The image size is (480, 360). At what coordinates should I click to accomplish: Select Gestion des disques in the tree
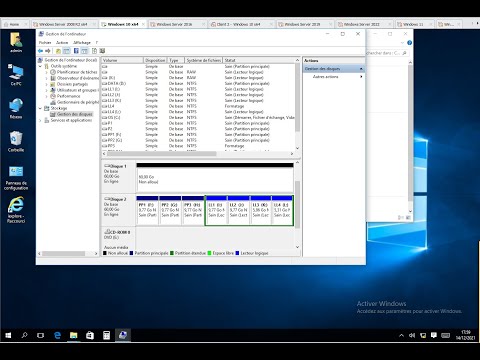tap(74, 114)
